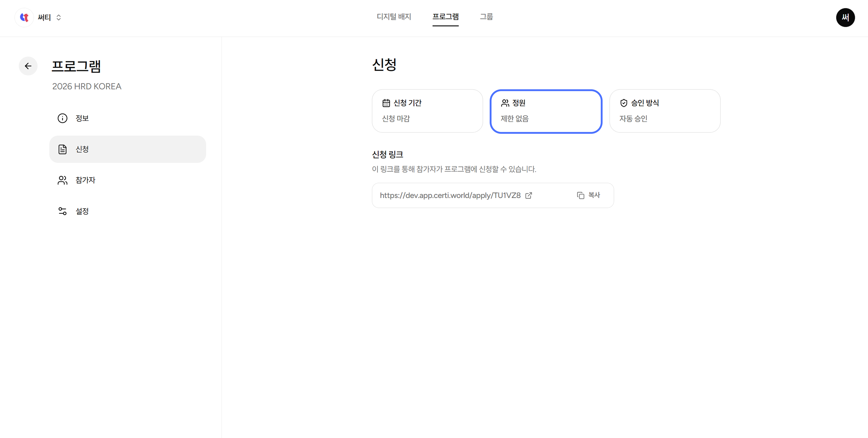This screenshot has width=868, height=438.
Task: Click the shield icon on the 승인 방식 card
Action: tap(624, 103)
